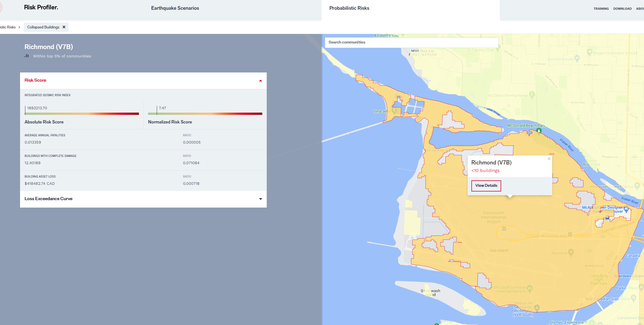Image resolution: width=644 pixels, height=325 pixels.
Task: Expand the Loss Exceedance Curve section
Action: (x=261, y=199)
